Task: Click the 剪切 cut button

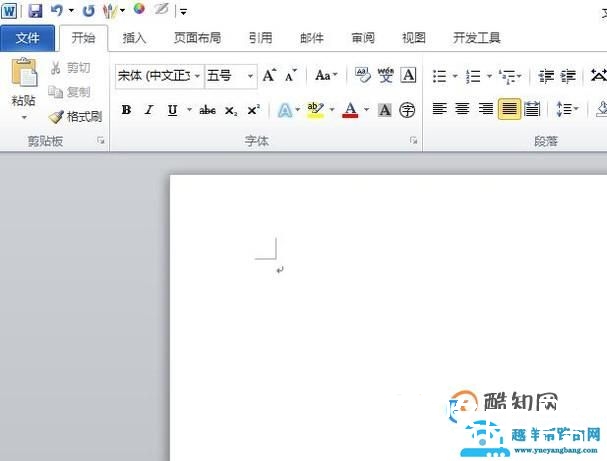Action: (x=70, y=68)
